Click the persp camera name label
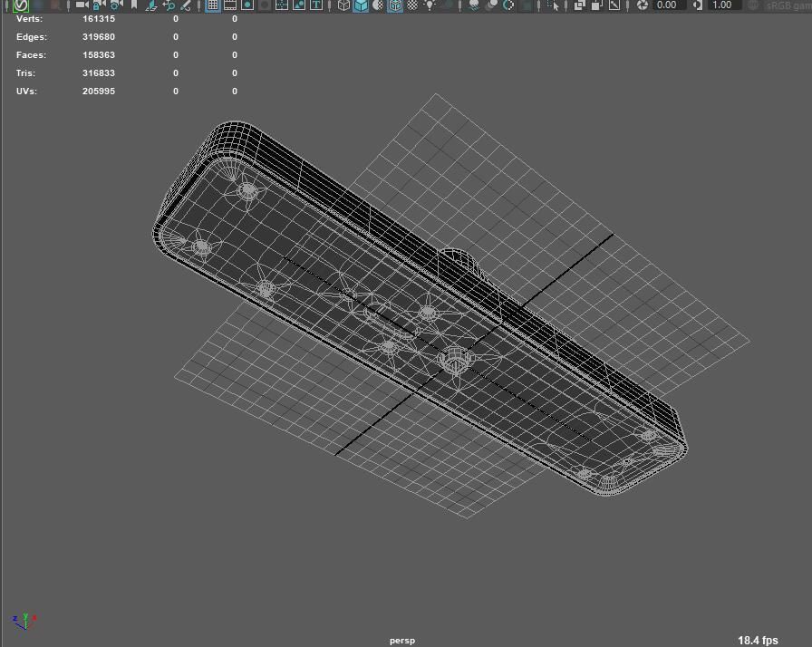Screen dimensions: 812x647 tap(402, 641)
